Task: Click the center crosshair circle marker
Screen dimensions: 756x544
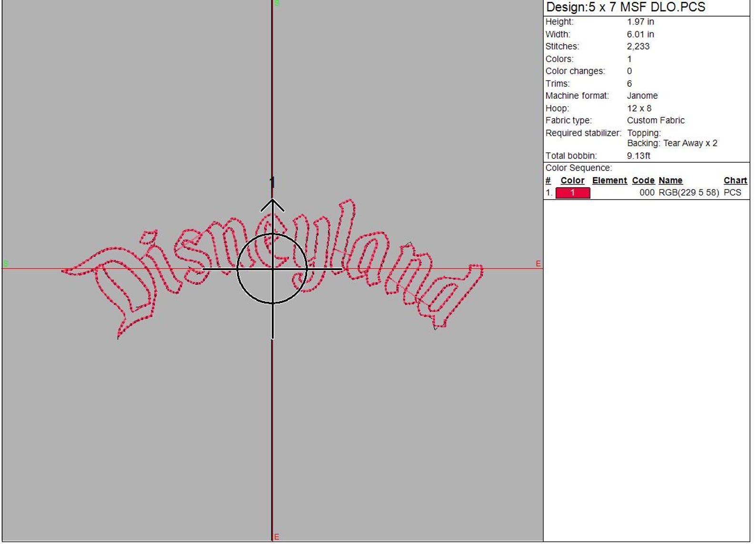Action: [x=272, y=269]
